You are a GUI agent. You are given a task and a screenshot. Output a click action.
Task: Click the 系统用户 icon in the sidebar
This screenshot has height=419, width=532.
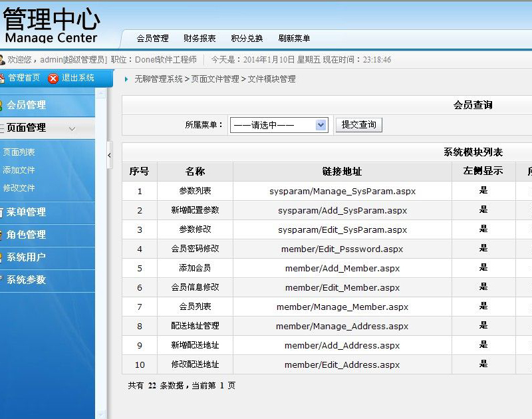coord(2,257)
